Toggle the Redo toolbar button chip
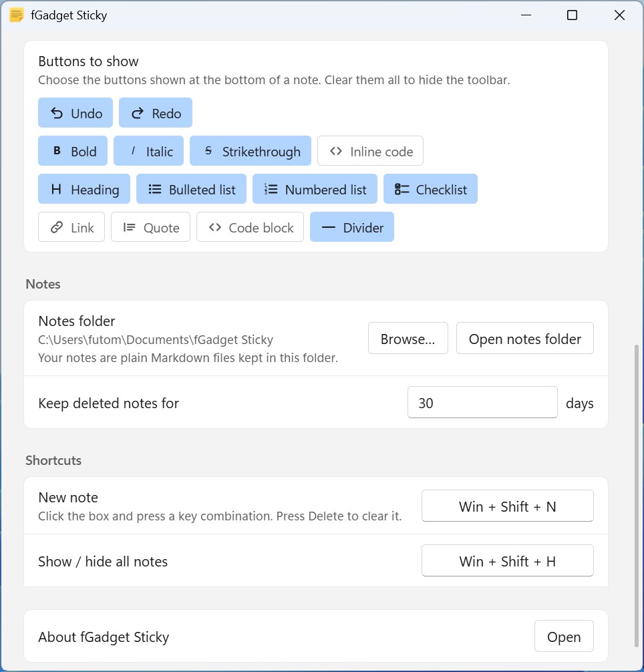 pos(156,113)
